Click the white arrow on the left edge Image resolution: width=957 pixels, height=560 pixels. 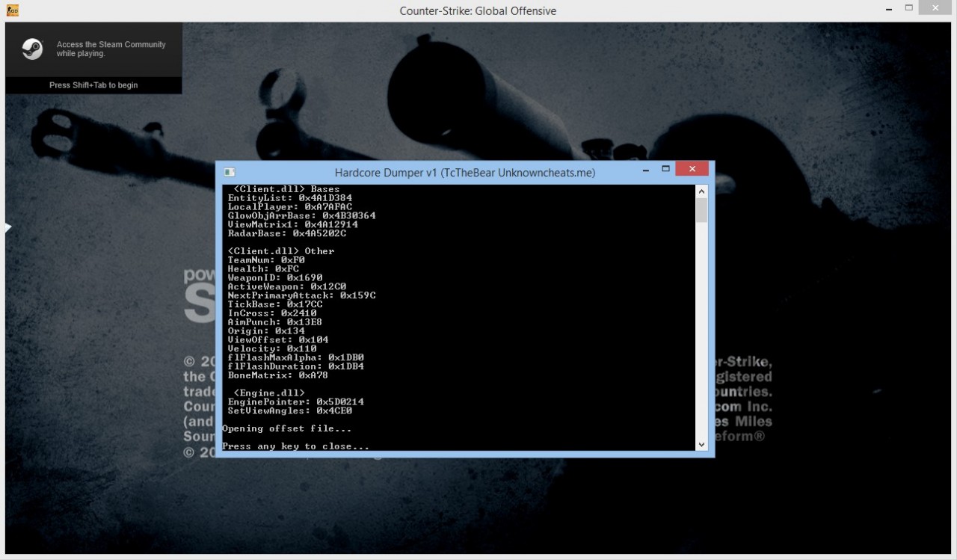tap(8, 228)
